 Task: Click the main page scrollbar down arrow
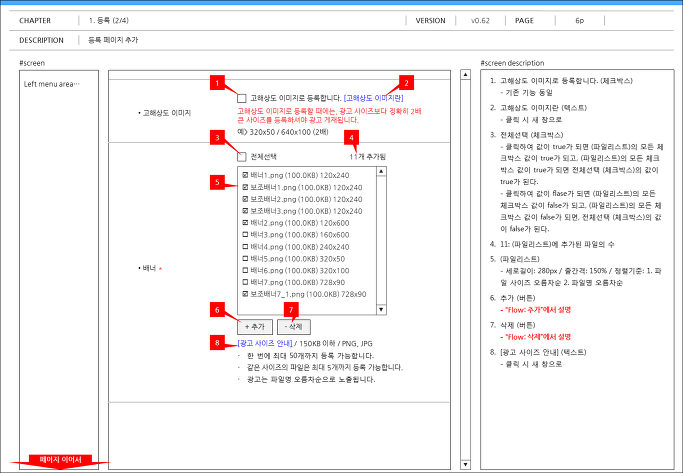465,464
